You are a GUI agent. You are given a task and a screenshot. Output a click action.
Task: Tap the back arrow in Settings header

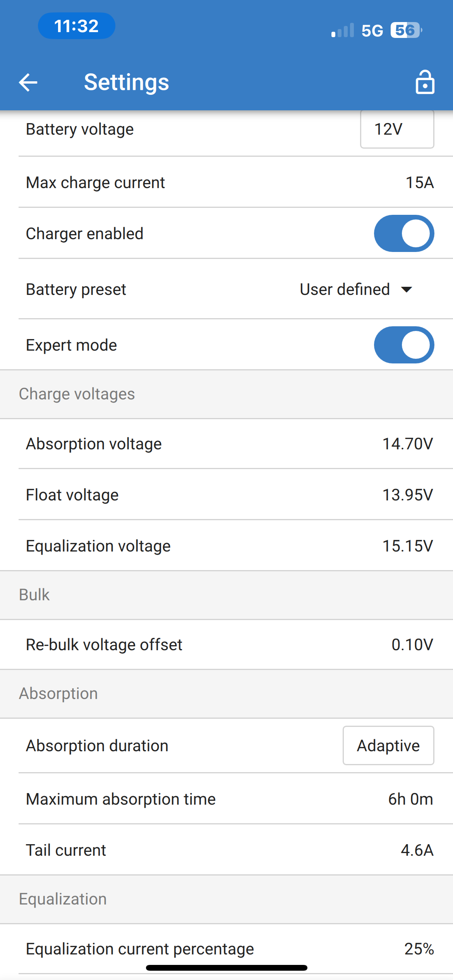pyautogui.click(x=28, y=82)
